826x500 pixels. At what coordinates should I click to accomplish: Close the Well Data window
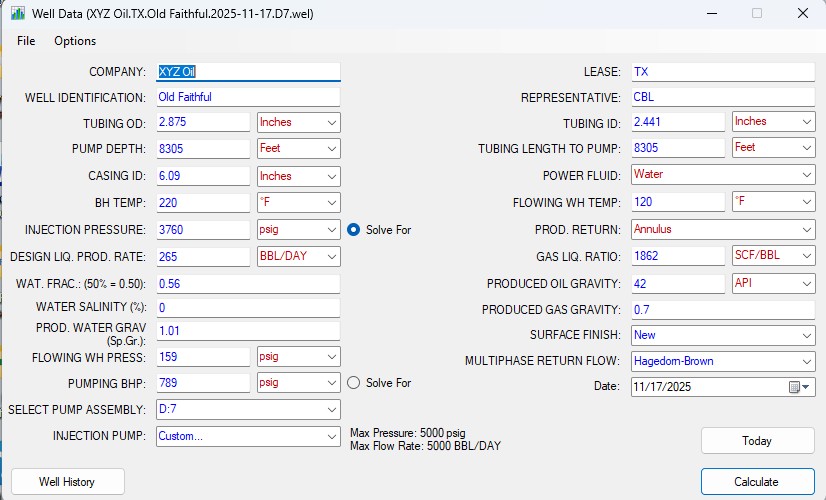click(x=802, y=14)
